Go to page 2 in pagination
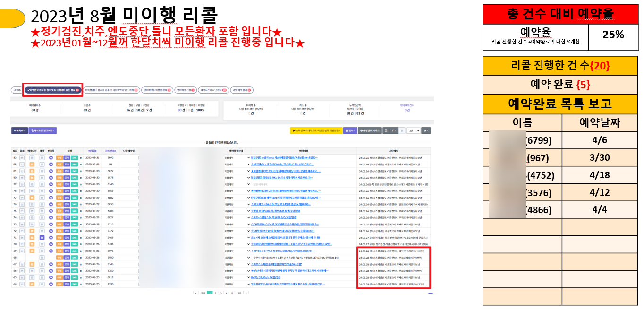Viewport: 644px width, 311px height. (x=215, y=293)
